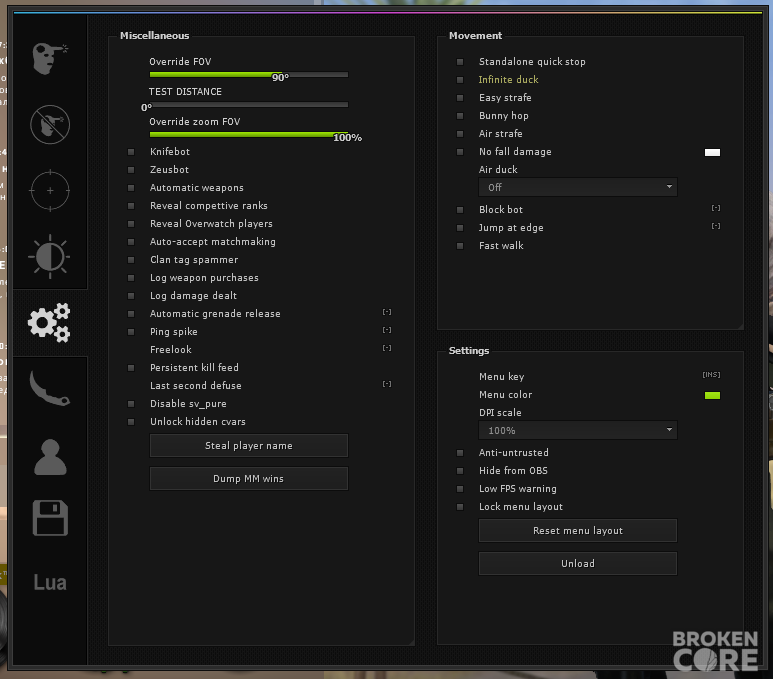Screen dimensions: 773x679
Task: Enable Block bot checkbox
Action: (460, 210)
